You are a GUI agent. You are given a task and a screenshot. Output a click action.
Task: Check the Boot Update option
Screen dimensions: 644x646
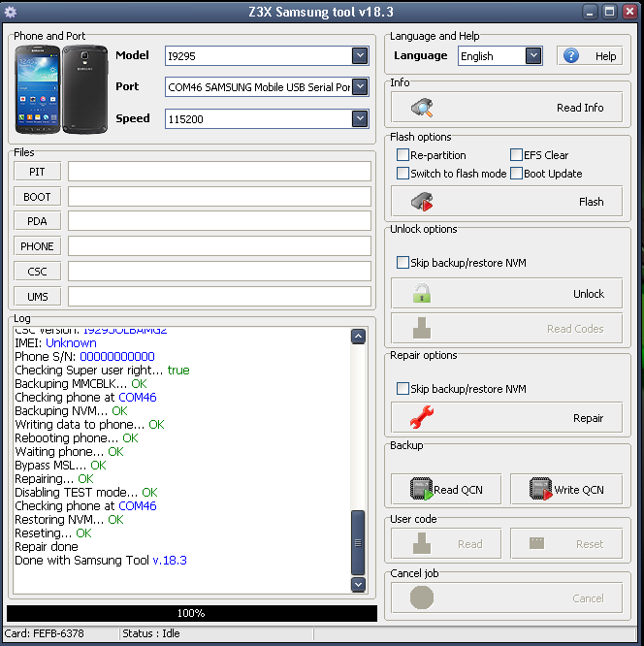(516, 174)
